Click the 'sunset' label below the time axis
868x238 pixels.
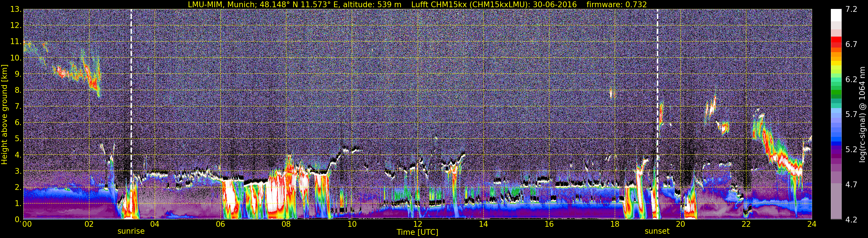657,231
